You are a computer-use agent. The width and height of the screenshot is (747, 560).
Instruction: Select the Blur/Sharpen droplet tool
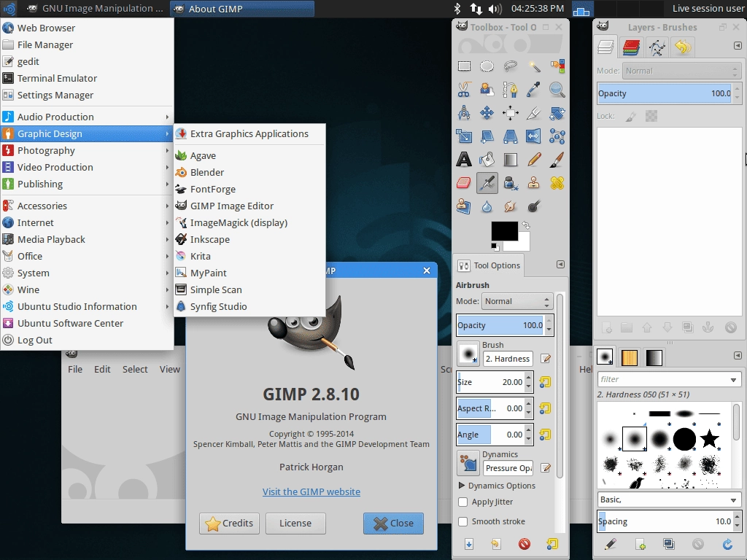487,206
